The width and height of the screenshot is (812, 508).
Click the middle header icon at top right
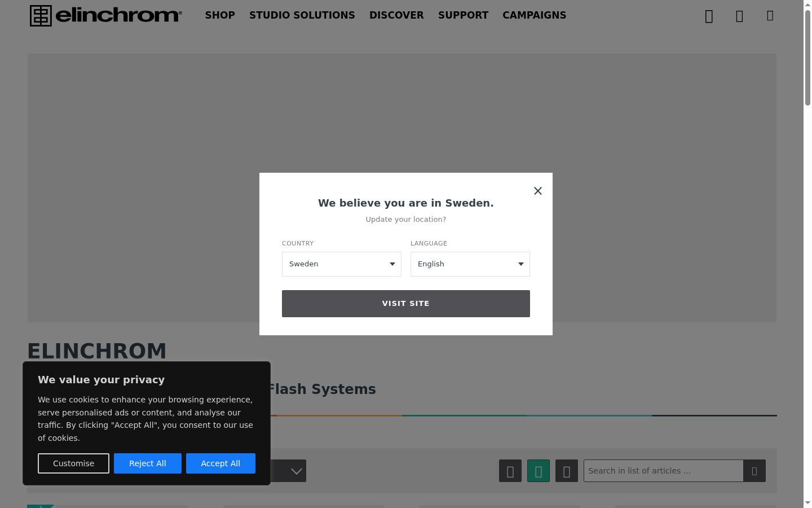click(739, 16)
